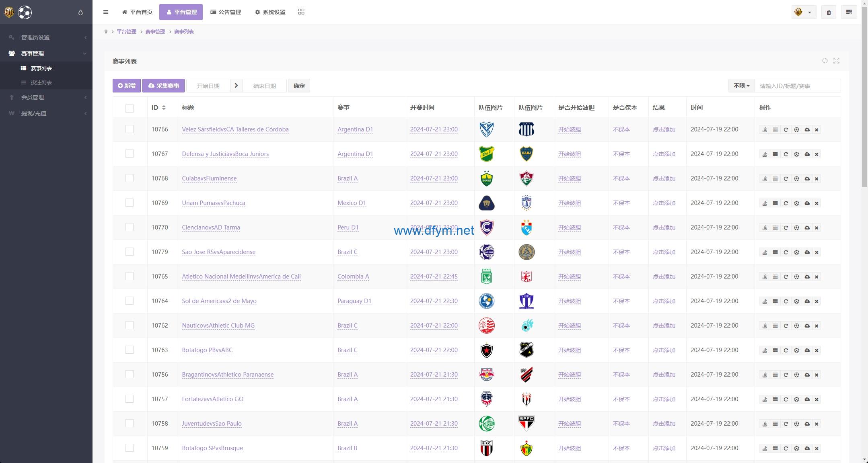Click the soccer ball icon in row 10758

coord(796,424)
